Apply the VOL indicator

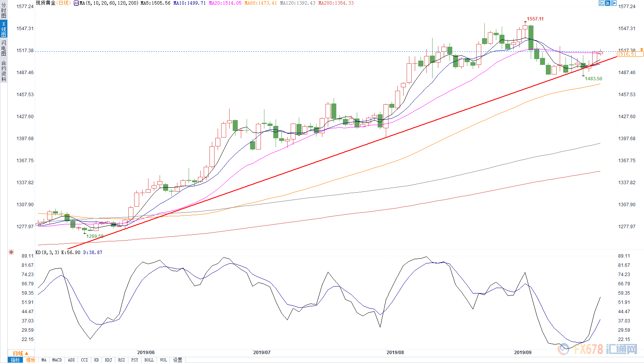pyautogui.click(x=164, y=360)
